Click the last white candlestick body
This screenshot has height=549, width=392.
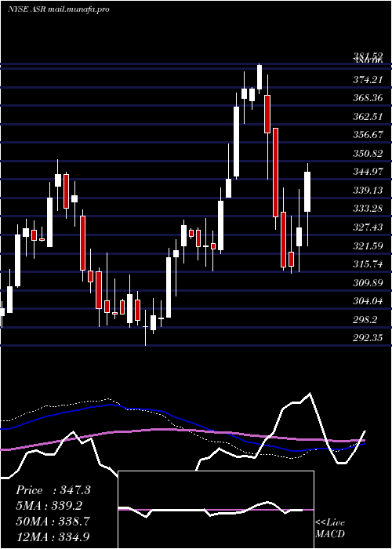(307, 191)
